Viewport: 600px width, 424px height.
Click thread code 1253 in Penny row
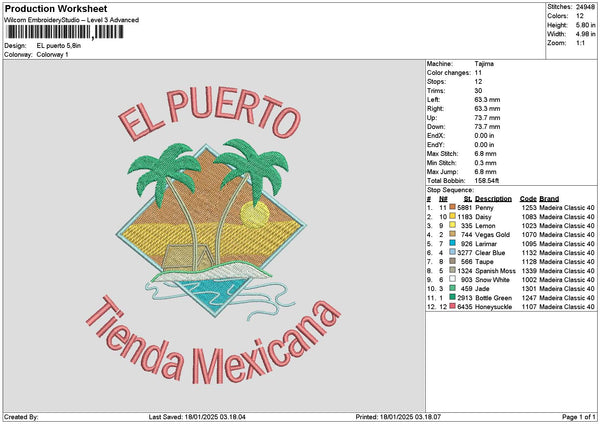click(529, 207)
